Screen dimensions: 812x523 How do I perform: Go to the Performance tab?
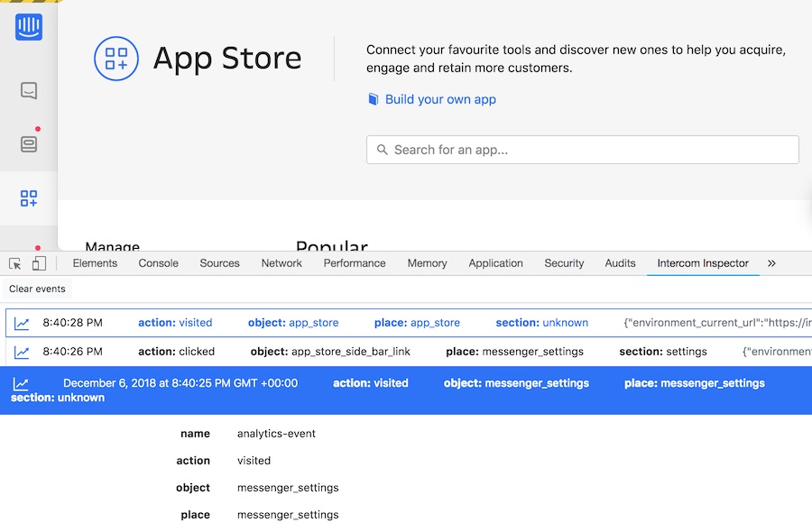355,263
